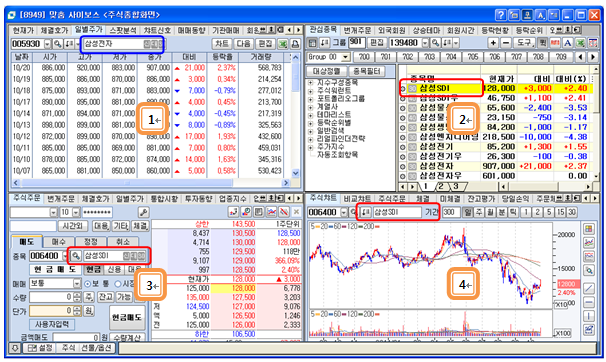
Task: Click the bottom edit icon on chart sidebar
Action: pos(589,330)
